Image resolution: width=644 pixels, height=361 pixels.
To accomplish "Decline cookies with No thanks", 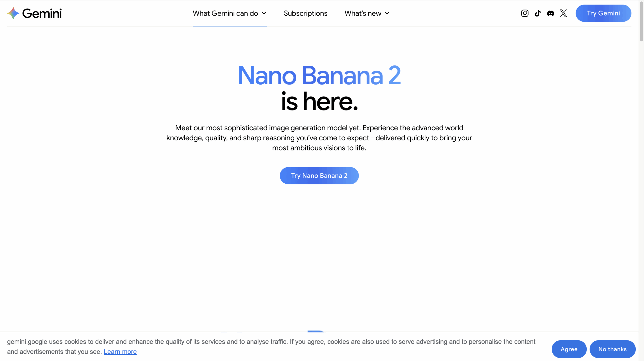I will 613,349.
